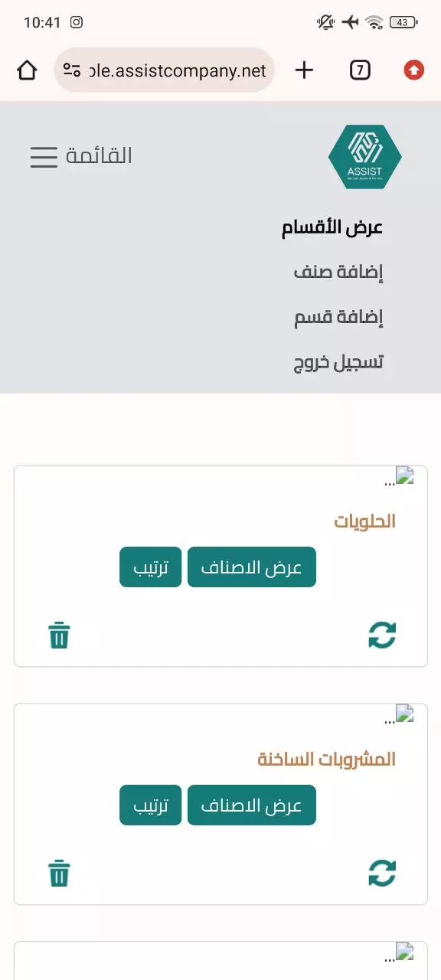Click the ASSIST hexagon logo

pyautogui.click(x=365, y=155)
